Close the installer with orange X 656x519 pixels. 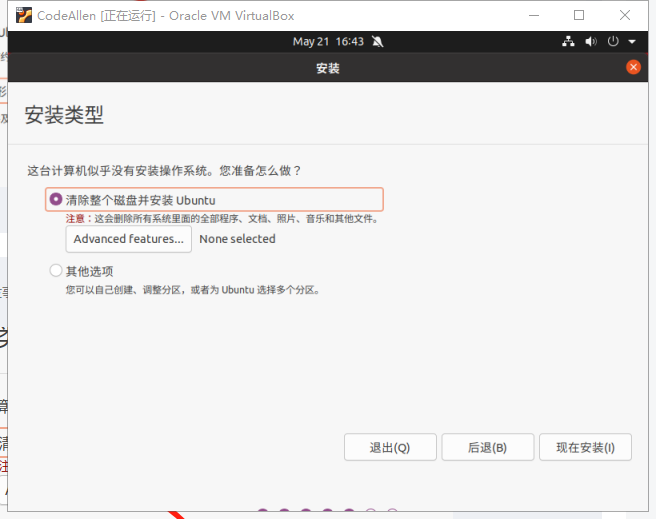coord(633,67)
